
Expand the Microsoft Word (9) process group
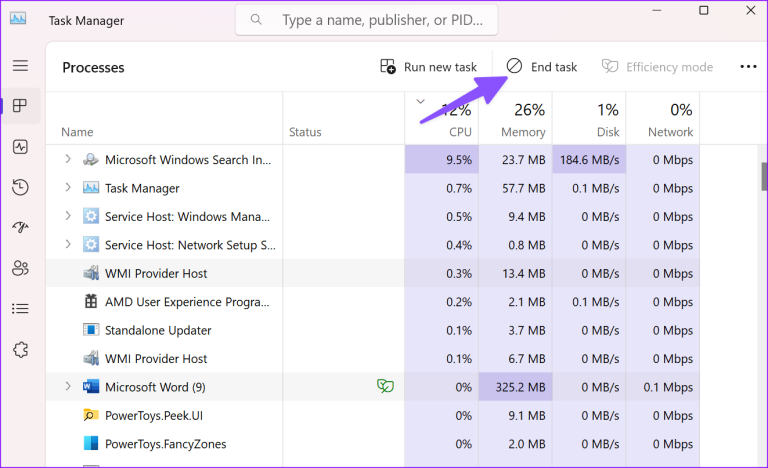pyautogui.click(x=68, y=386)
